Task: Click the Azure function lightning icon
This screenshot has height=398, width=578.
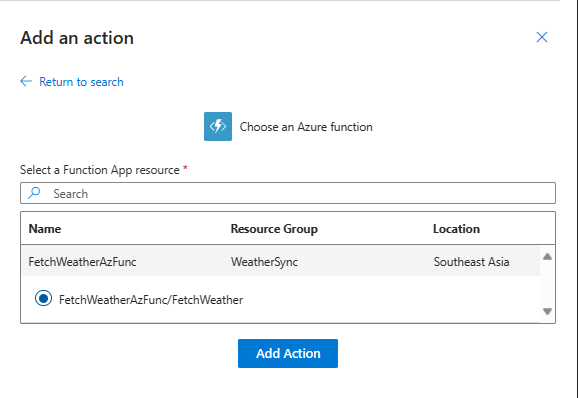Action: [x=218, y=126]
